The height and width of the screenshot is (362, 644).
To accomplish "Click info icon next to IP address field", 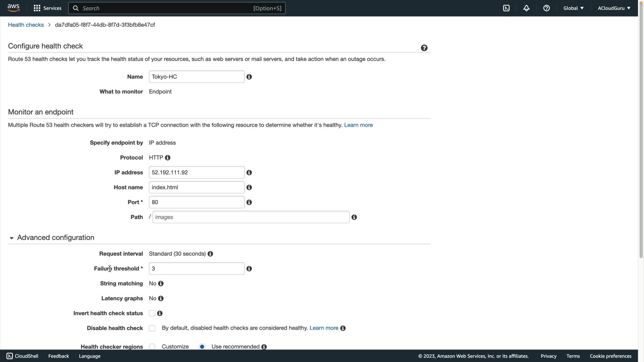I will (x=249, y=173).
